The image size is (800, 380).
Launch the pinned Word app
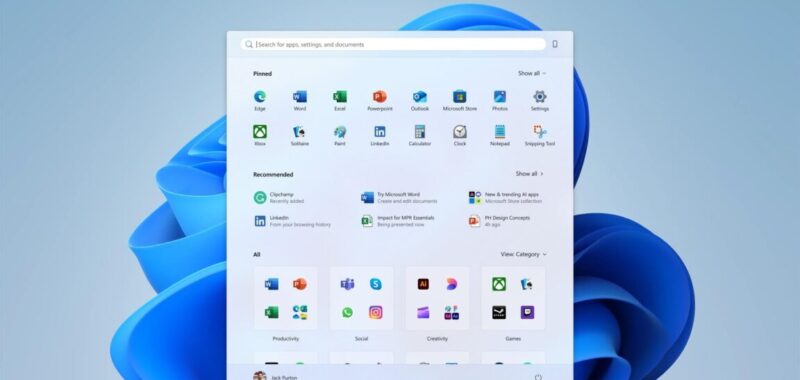[x=299, y=100]
